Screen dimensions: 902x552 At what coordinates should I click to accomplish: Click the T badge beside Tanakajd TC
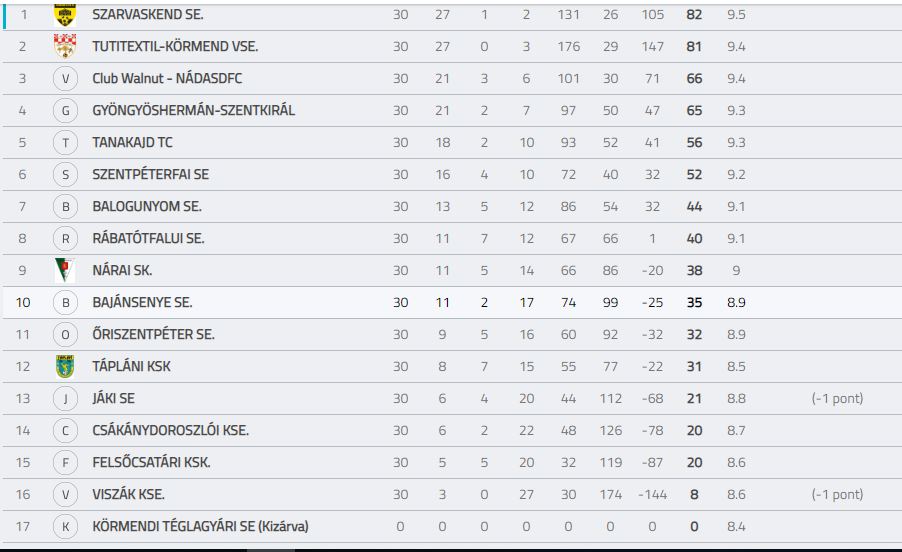(x=65, y=143)
